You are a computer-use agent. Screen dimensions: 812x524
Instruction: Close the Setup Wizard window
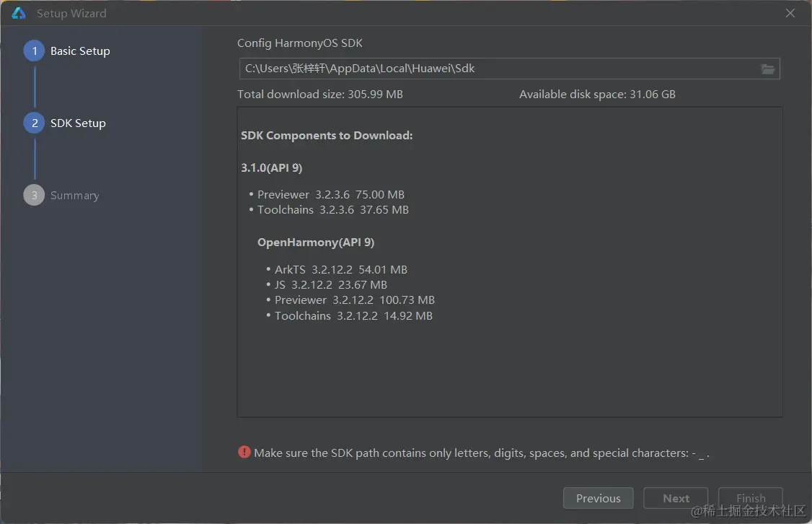(x=790, y=13)
